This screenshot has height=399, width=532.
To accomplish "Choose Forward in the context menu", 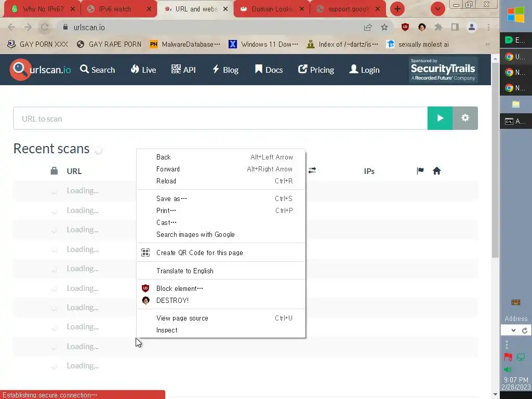I will coord(221,169).
